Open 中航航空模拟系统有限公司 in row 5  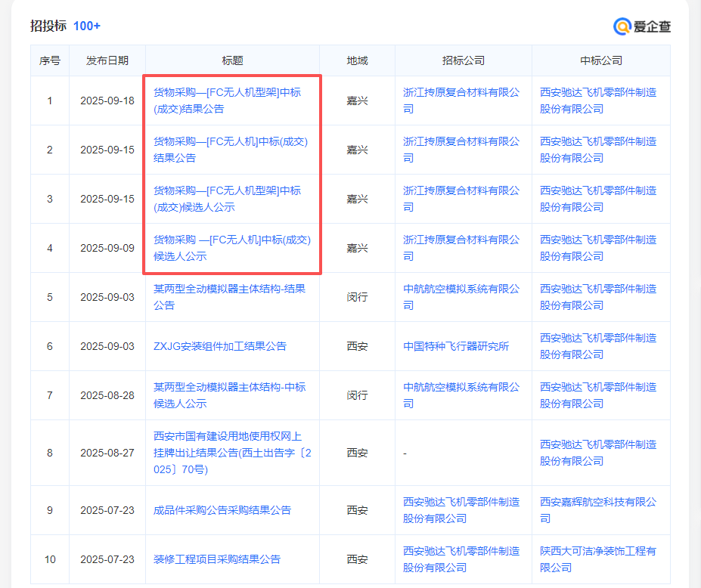461,297
